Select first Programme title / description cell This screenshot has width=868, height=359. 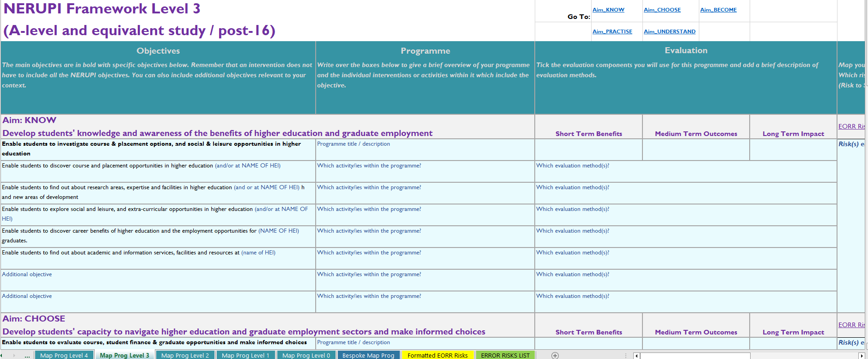(x=425, y=149)
